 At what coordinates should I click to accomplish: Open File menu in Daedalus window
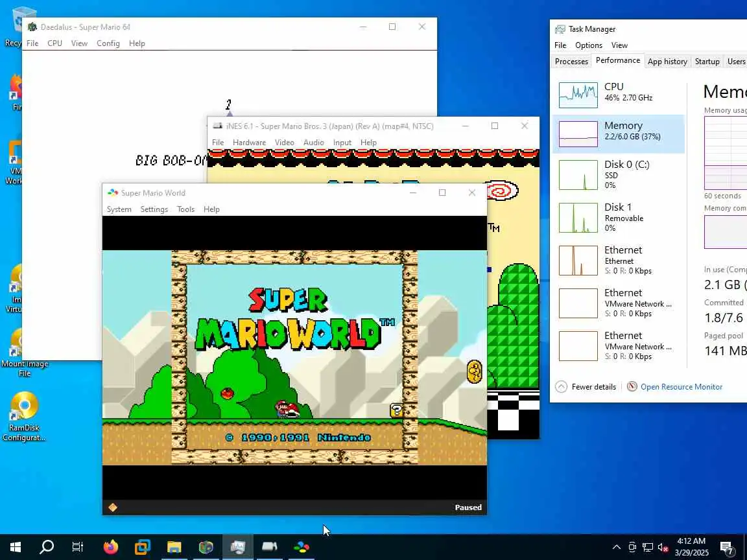(x=32, y=43)
